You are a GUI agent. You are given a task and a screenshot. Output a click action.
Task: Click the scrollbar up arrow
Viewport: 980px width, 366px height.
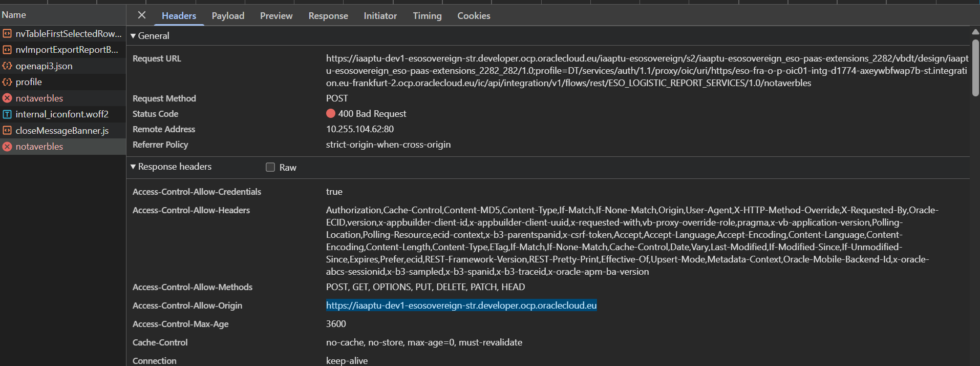[x=975, y=32]
